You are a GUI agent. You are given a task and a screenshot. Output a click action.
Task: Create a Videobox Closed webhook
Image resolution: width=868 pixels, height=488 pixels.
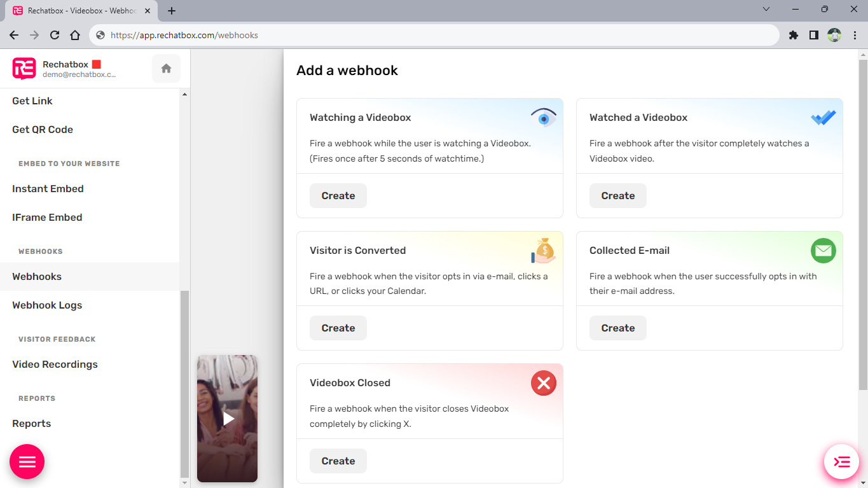[338, 461]
